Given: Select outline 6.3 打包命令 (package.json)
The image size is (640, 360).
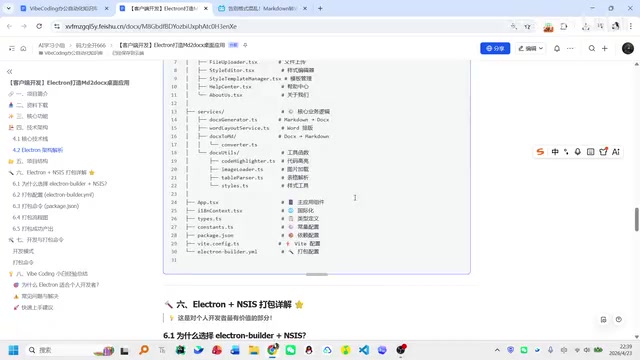Looking at the screenshot, I should click(x=46, y=206).
